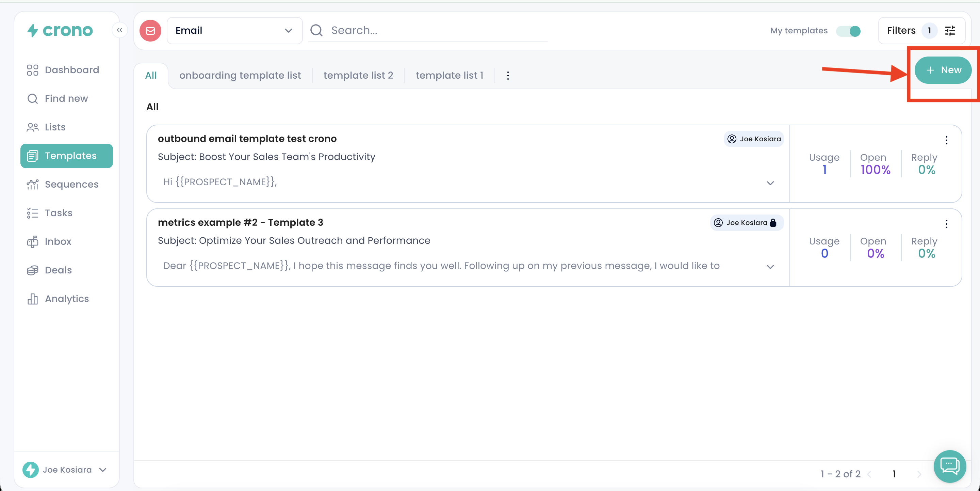Expand metrics example #2 template preview
Screen dimensions: 980x491
pos(770,267)
